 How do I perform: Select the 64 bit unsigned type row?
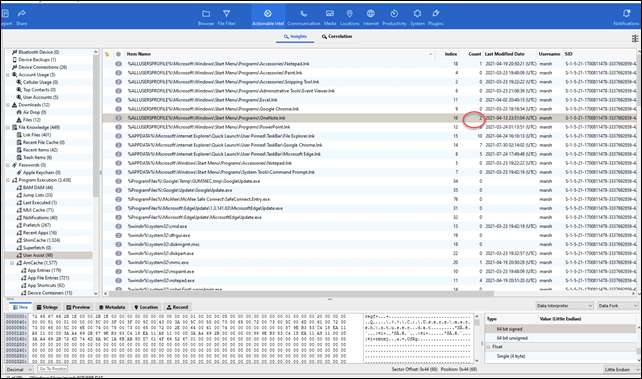(x=561, y=338)
